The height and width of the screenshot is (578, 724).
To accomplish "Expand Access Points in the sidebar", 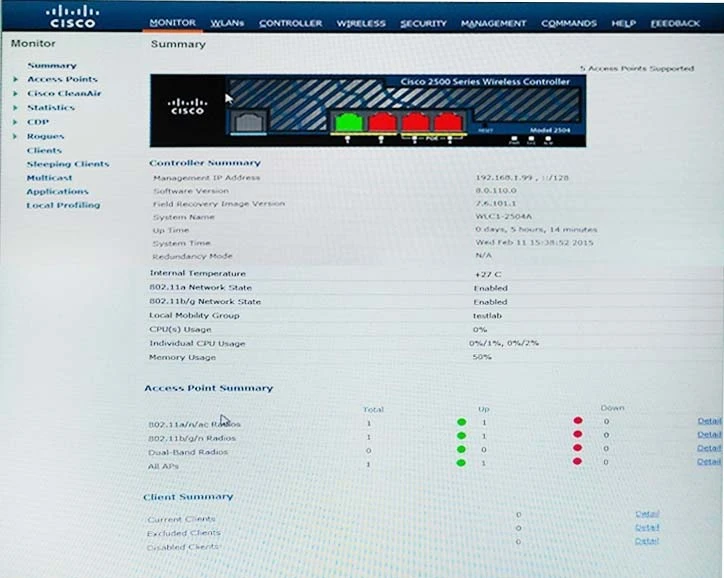I will [61, 79].
